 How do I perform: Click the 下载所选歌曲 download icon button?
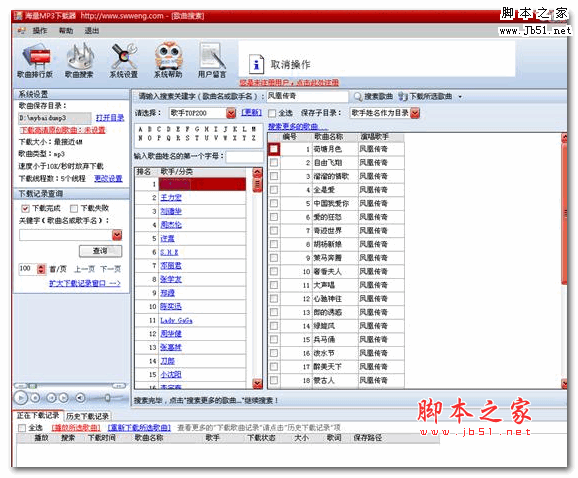[425, 97]
